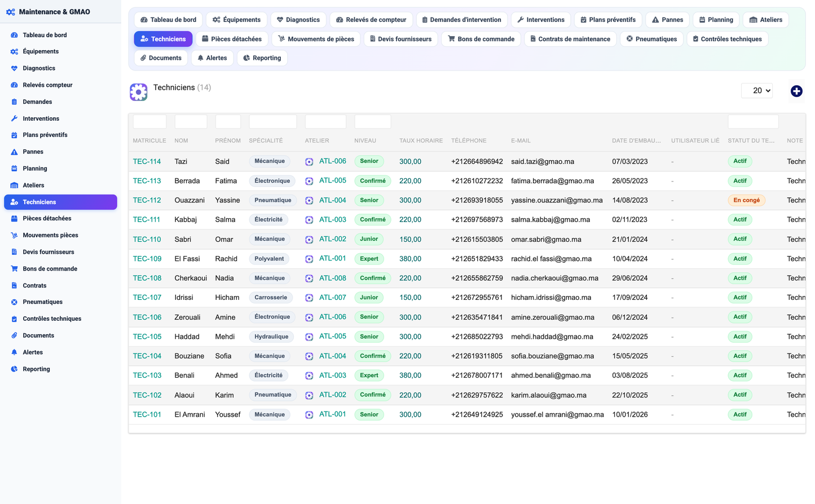This screenshot has height=504, width=815.
Task: Open Alertes from the sidebar bell icon
Action: tap(14, 352)
